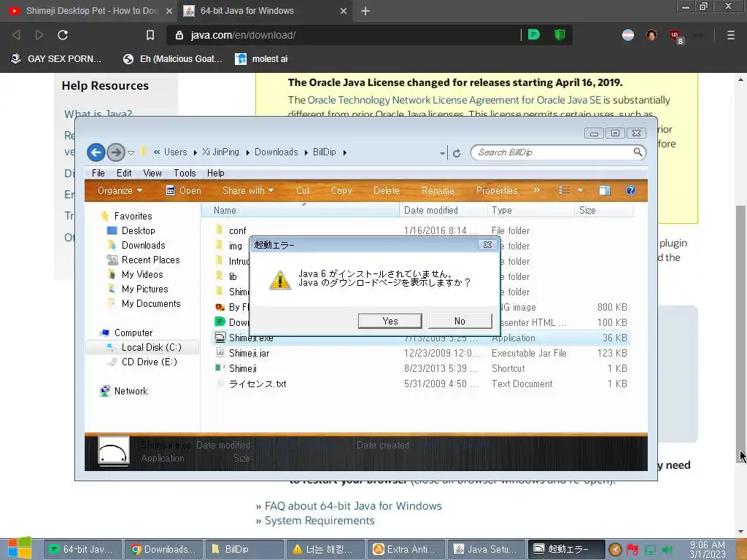Click Rename in the Explorer toolbar
Viewport: 747px width, 560px height.
pyautogui.click(x=438, y=190)
